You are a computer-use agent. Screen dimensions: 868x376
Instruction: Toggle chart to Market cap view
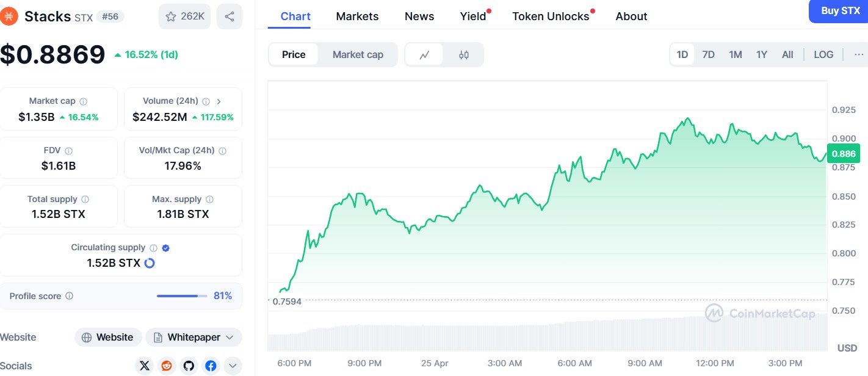(358, 55)
